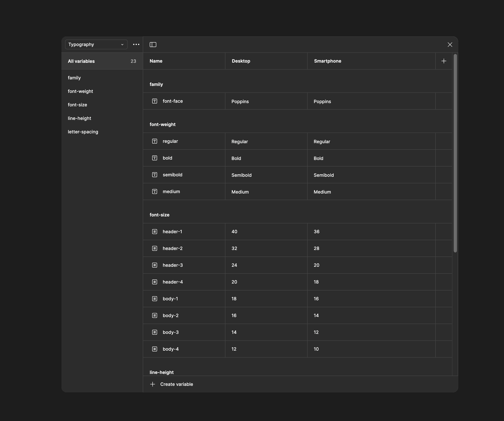This screenshot has width=504, height=421.
Task: Click the string type icon next to semibold
Action: 155,175
